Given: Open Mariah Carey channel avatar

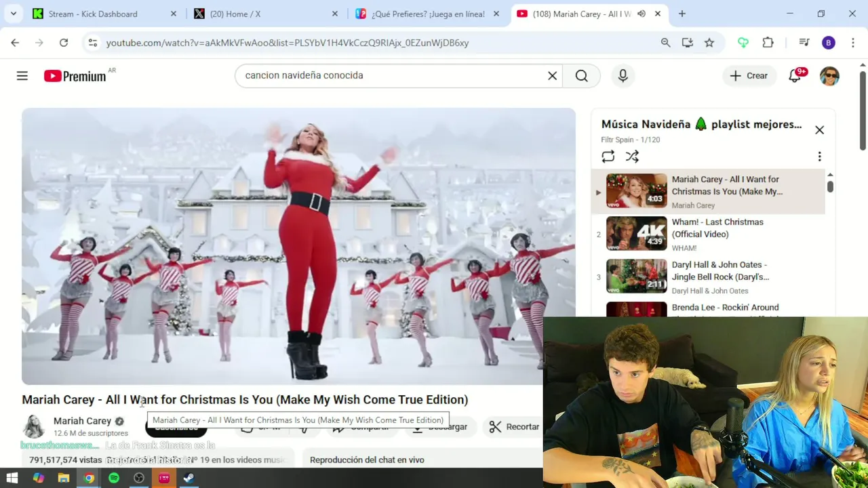Looking at the screenshot, I should (x=33, y=426).
